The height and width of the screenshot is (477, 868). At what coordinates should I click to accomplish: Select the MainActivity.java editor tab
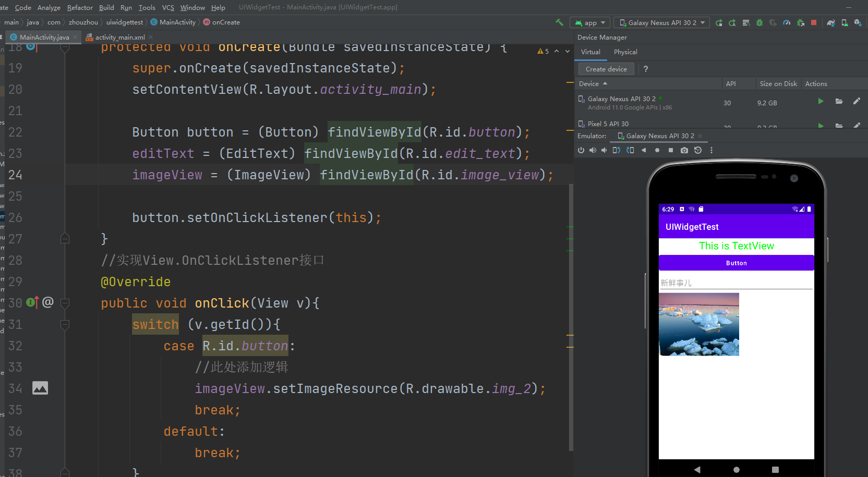tap(44, 37)
